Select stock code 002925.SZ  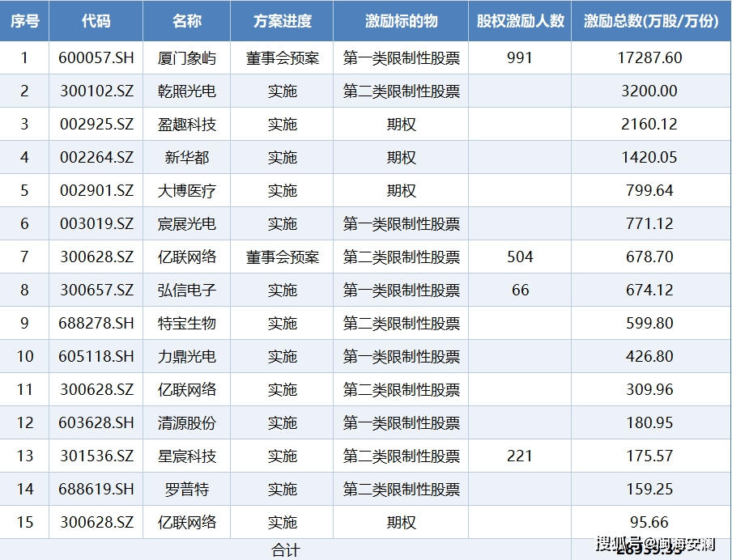coord(96,124)
